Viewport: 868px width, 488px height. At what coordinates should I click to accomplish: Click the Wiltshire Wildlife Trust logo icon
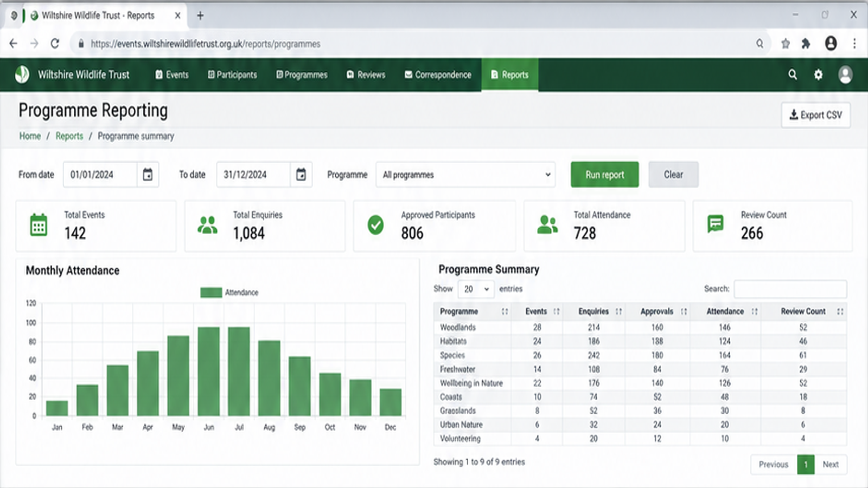tap(22, 74)
